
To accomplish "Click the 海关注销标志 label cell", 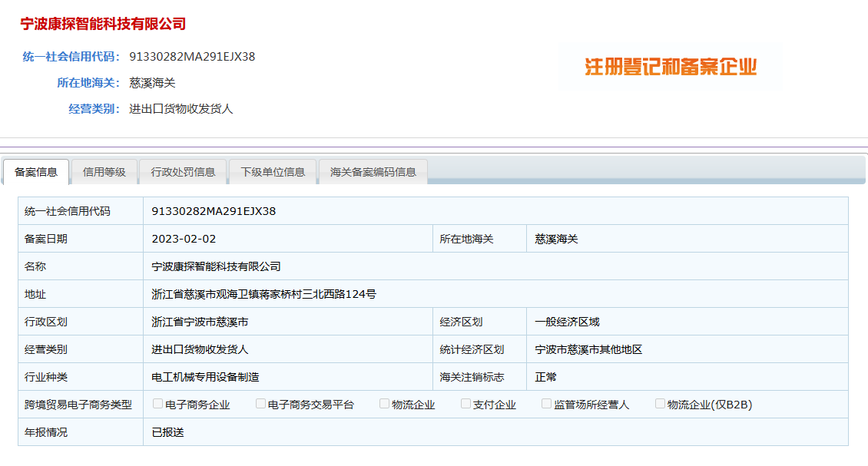I will coord(480,377).
